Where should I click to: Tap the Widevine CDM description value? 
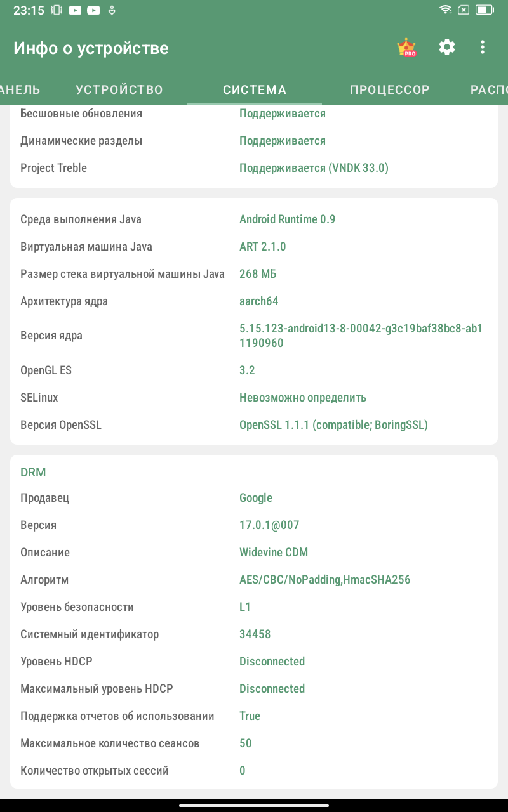[274, 553]
